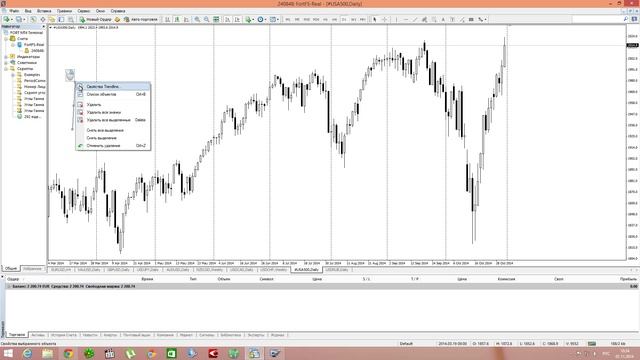Click the Windows Start button
The height and width of the screenshot is (360, 640).
point(8,353)
